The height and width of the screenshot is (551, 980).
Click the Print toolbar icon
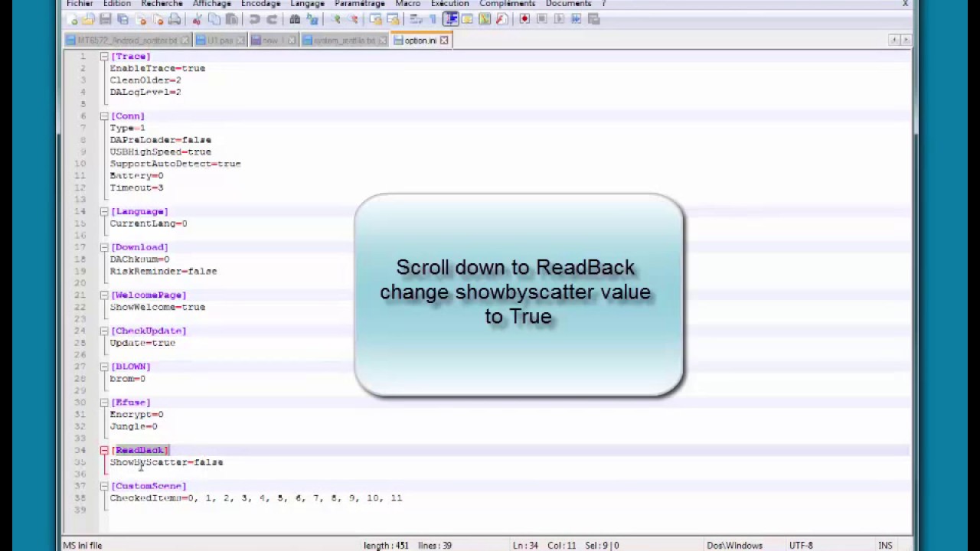point(175,19)
